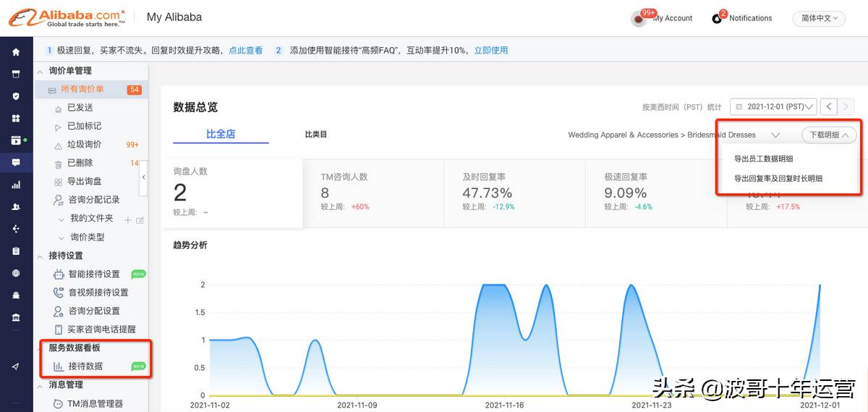Collapse the left menu panel handle
The image size is (868, 412).
pos(143,177)
